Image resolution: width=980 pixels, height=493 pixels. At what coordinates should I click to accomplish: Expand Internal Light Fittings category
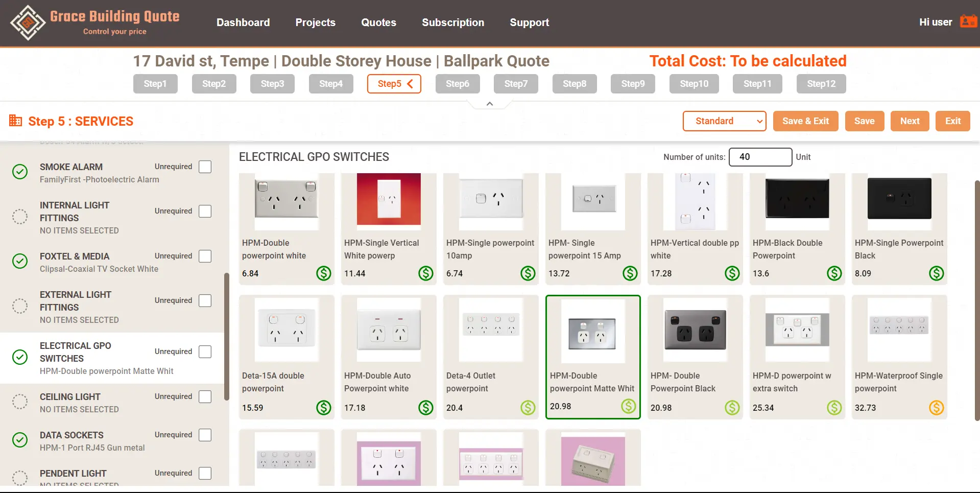pyautogui.click(x=75, y=212)
